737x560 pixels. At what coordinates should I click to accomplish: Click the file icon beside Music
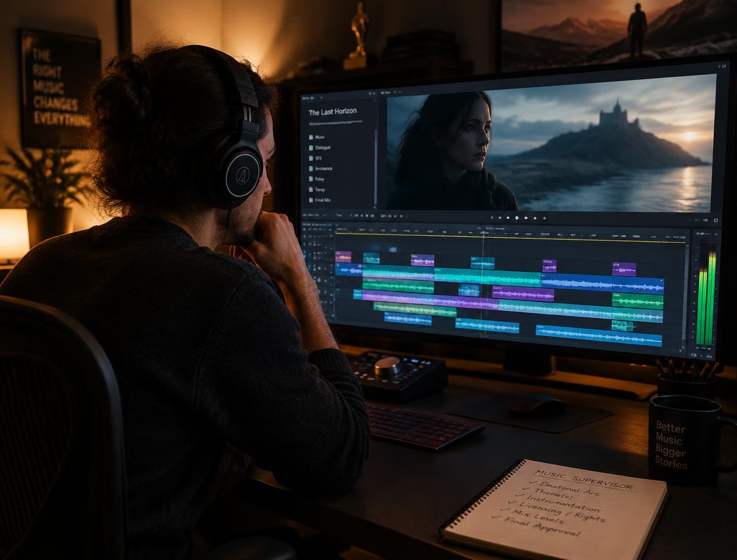[x=310, y=137]
